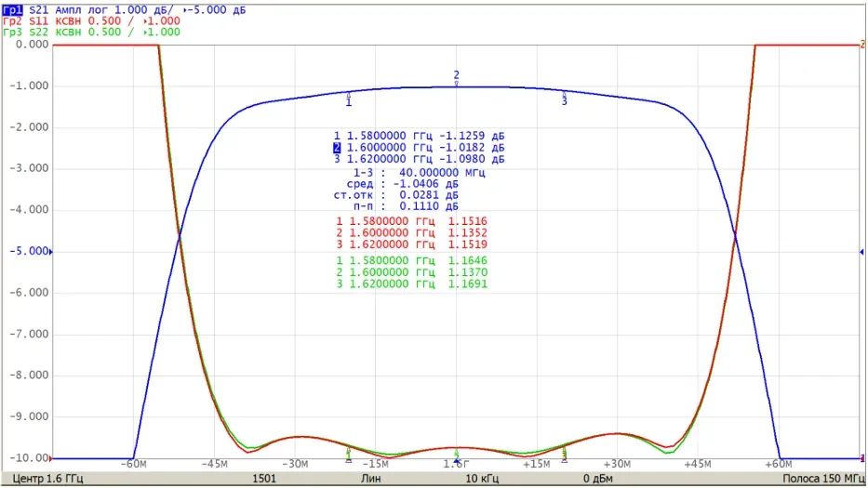Click the green marker readout value 1.1691
The height and width of the screenshot is (488, 868).
[468, 284]
